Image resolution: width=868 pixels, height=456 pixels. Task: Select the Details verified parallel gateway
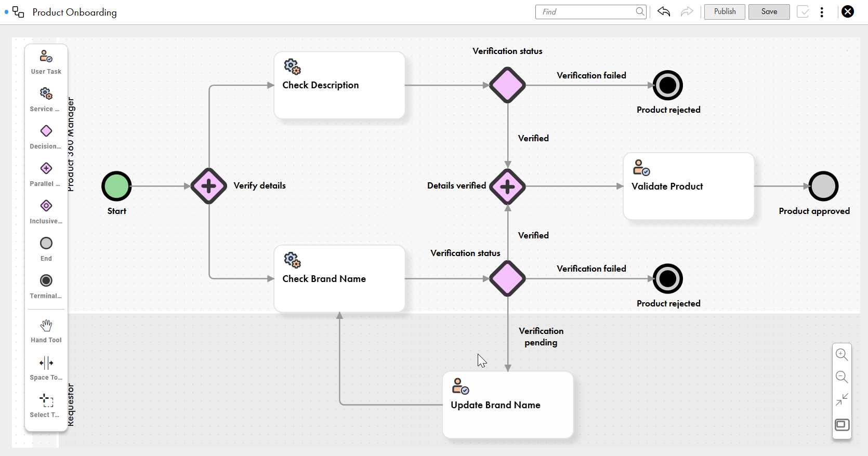tap(508, 186)
